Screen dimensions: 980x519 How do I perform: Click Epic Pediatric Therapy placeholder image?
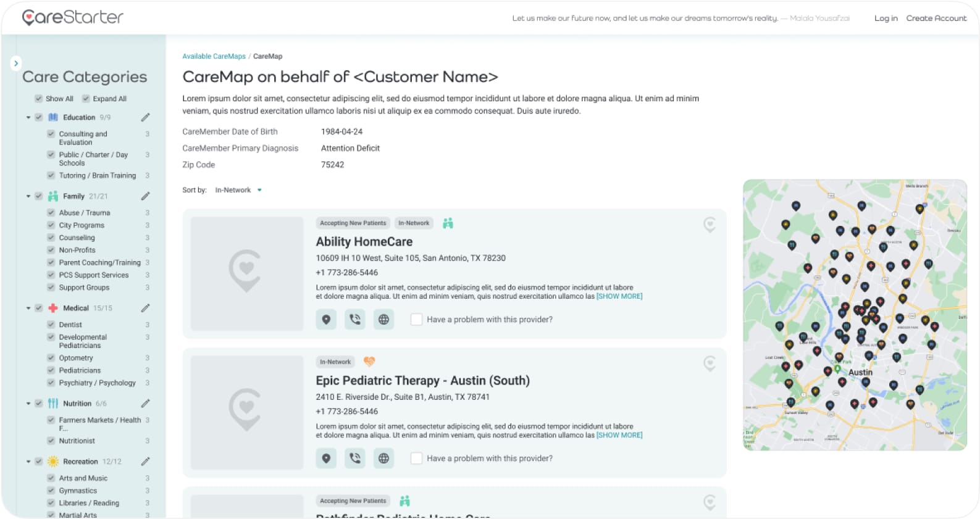click(x=247, y=412)
